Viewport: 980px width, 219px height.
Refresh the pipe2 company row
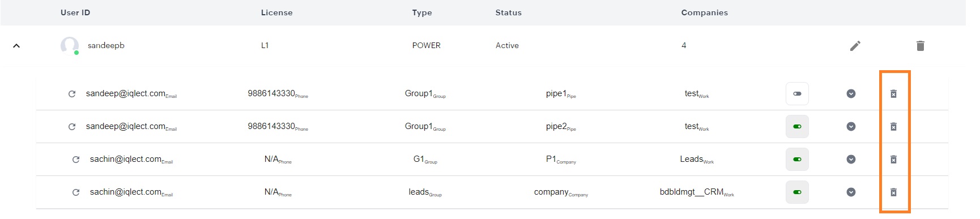coord(72,127)
